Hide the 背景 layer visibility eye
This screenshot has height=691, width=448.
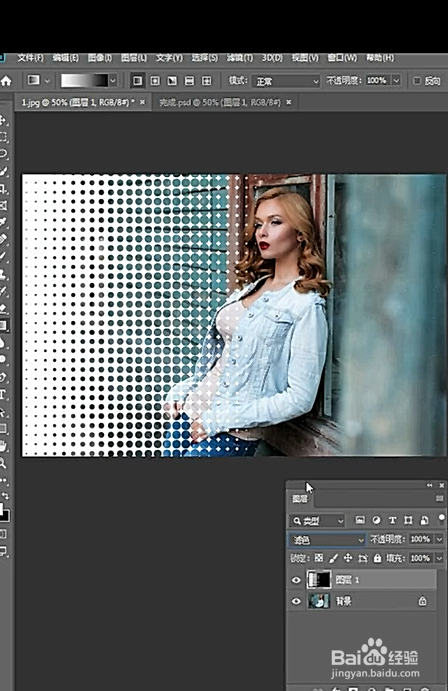[296, 601]
